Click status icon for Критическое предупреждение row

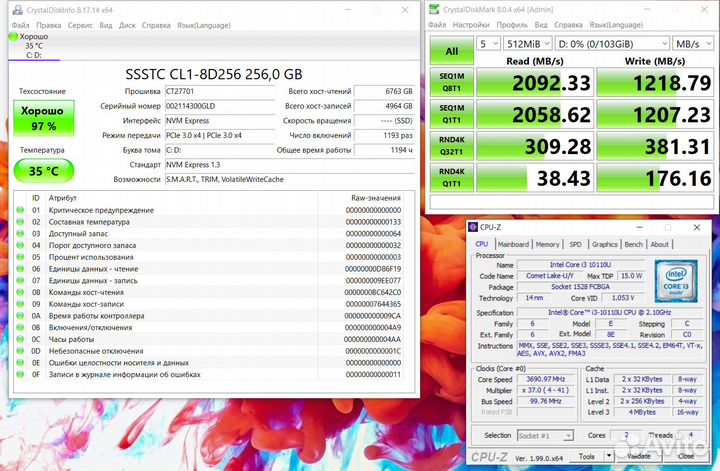pyautogui.click(x=20, y=210)
